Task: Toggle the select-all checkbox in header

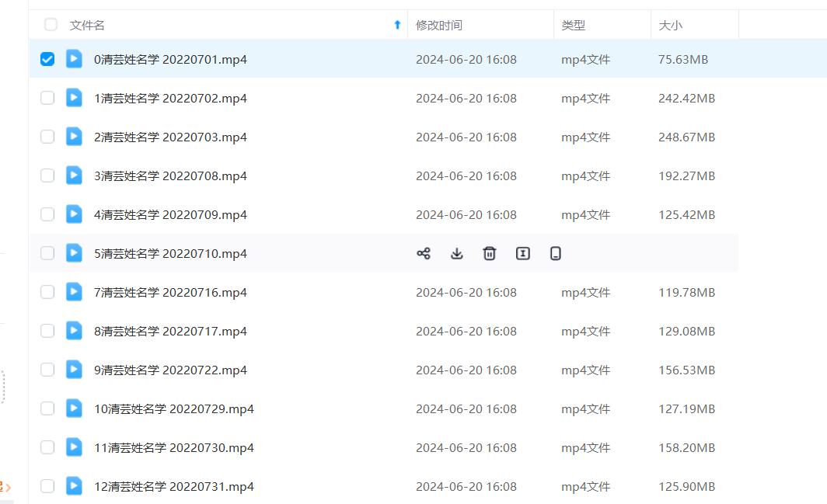Action: [x=51, y=25]
